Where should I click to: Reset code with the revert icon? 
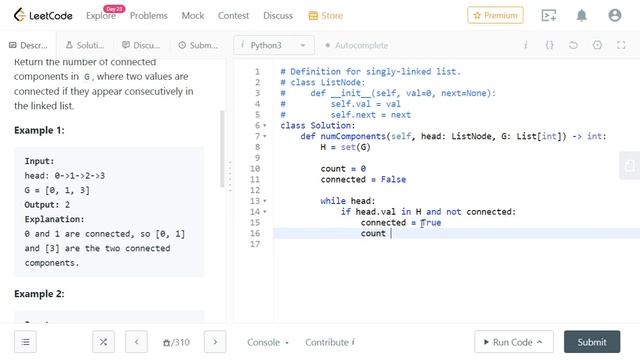coord(573,45)
